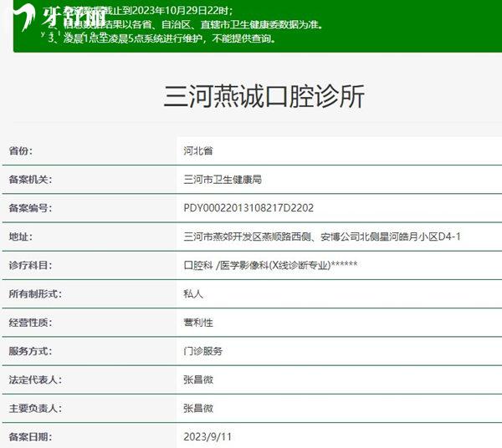Viewport: 502px width, 448px height.
Task: Select the value 营利性
Action: [198, 323]
